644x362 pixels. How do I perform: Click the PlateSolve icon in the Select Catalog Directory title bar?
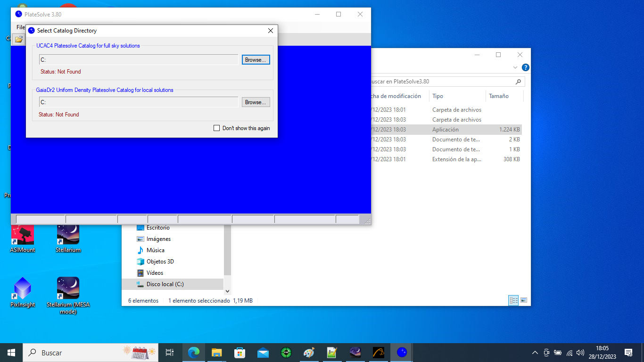pyautogui.click(x=32, y=31)
